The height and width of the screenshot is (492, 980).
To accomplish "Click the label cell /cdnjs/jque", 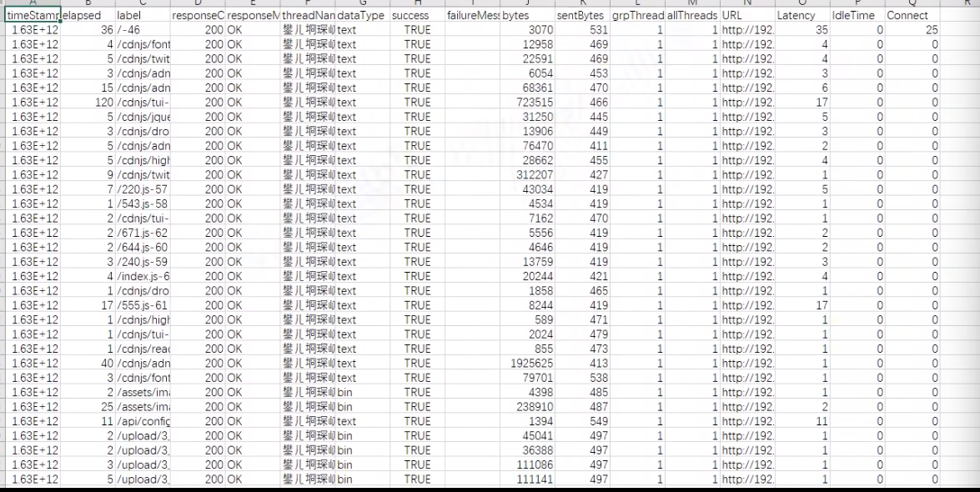I will point(143,117).
